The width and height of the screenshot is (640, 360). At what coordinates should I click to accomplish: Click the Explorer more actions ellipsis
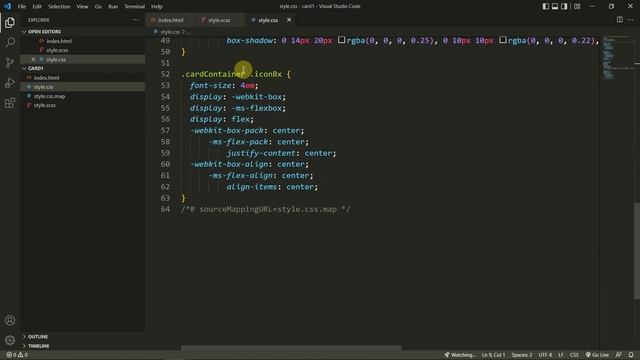pos(135,20)
